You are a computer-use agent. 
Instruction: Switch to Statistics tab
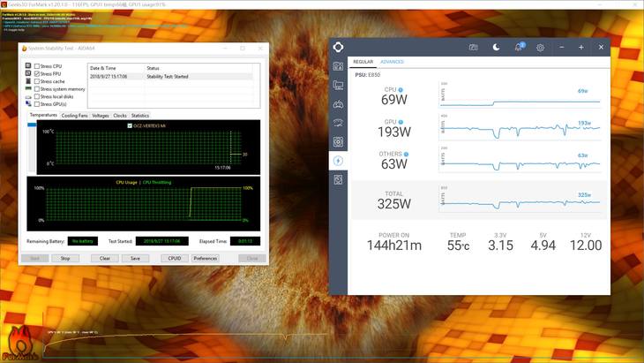point(140,116)
